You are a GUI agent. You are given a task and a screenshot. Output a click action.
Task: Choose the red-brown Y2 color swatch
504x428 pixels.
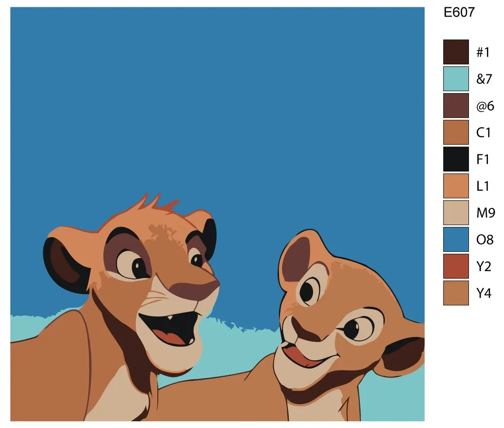tap(456, 266)
